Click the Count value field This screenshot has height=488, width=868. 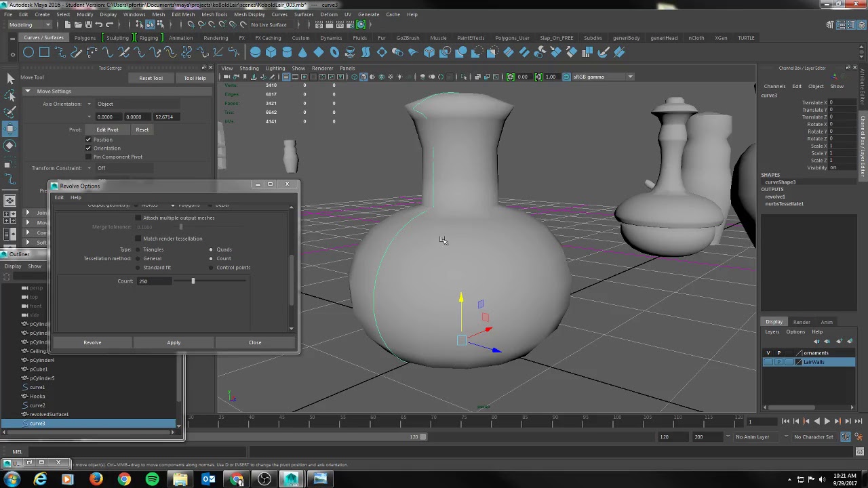(x=154, y=281)
